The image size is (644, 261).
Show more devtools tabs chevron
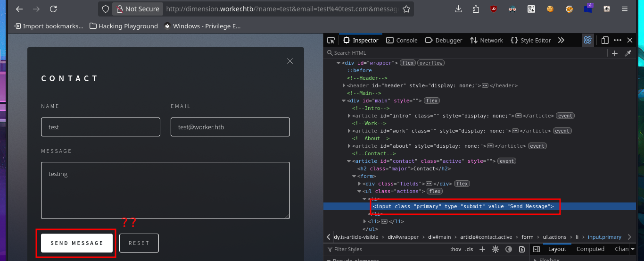click(x=561, y=40)
